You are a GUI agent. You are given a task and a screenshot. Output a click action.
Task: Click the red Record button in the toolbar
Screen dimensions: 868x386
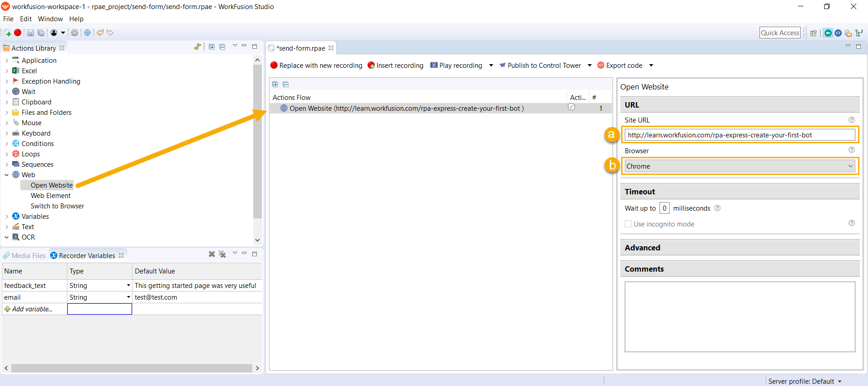[x=18, y=33]
